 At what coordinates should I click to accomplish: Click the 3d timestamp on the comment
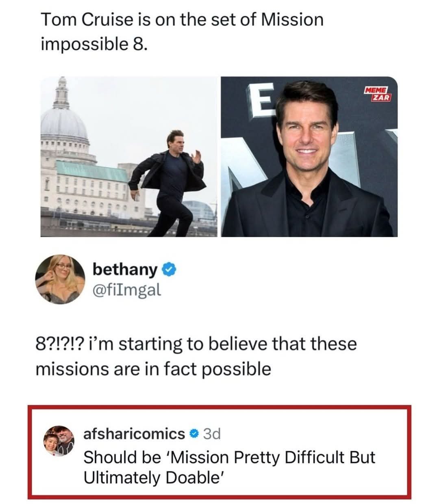coord(211,435)
